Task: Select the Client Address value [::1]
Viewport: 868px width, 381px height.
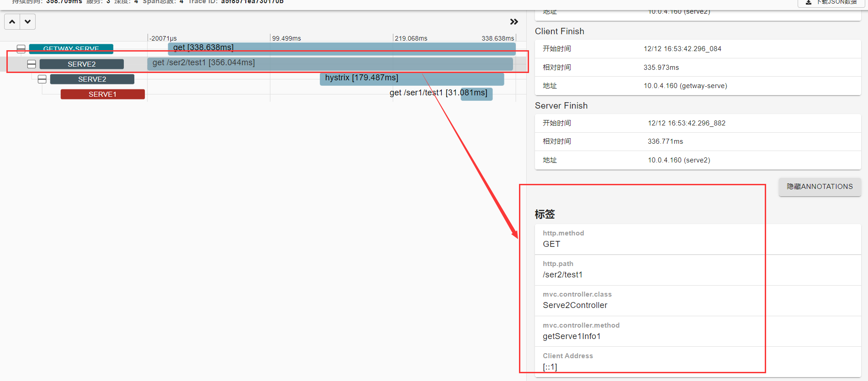Action: click(550, 367)
